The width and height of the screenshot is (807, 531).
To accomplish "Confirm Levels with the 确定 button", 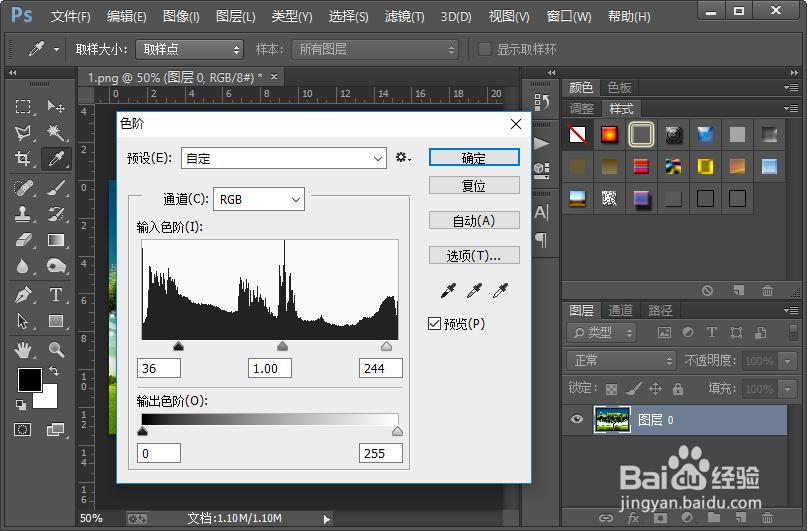I will (x=474, y=157).
